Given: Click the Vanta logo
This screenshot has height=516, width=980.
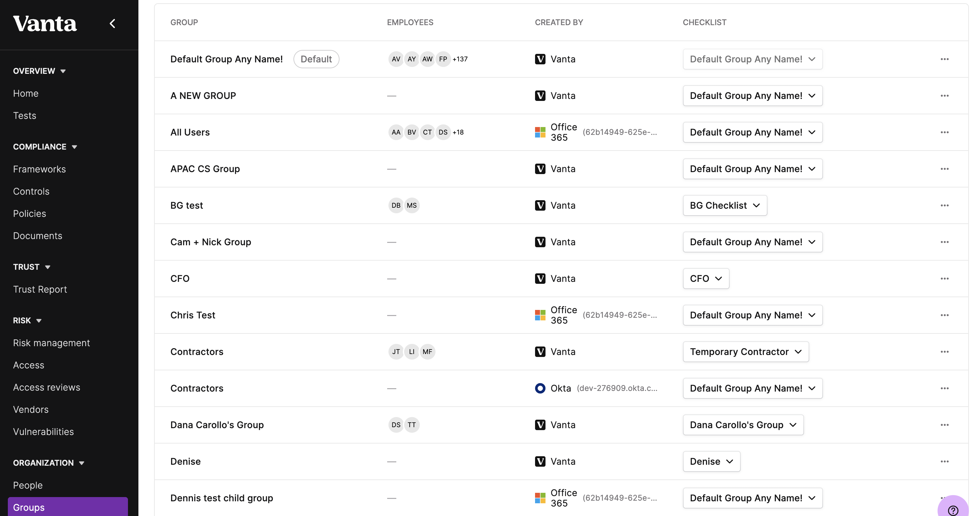Looking at the screenshot, I should click(x=45, y=24).
